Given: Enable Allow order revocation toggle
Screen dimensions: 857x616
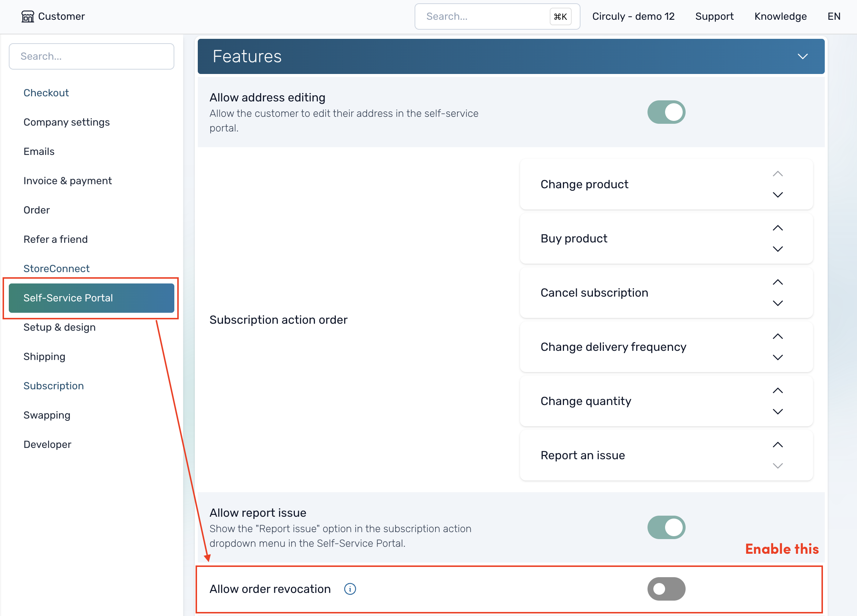Looking at the screenshot, I should click(666, 589).
